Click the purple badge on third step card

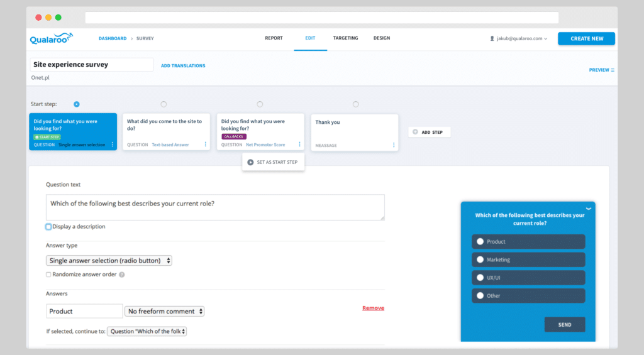coord(234,137)
